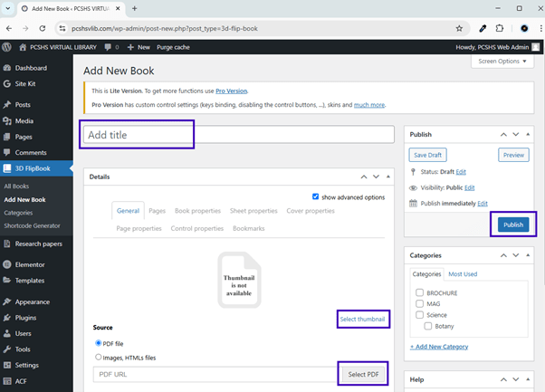Switch to the Pages tab

coord(158,211)
